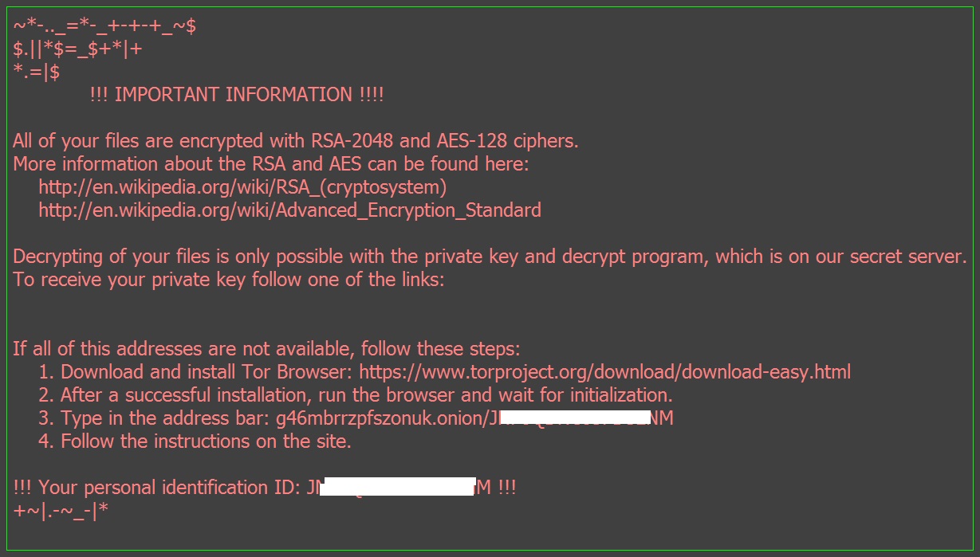The width and height of the screenshot is (980, 557).
Task: Click 'Download and install Tor Browser' step text
Action: (207, 371)
